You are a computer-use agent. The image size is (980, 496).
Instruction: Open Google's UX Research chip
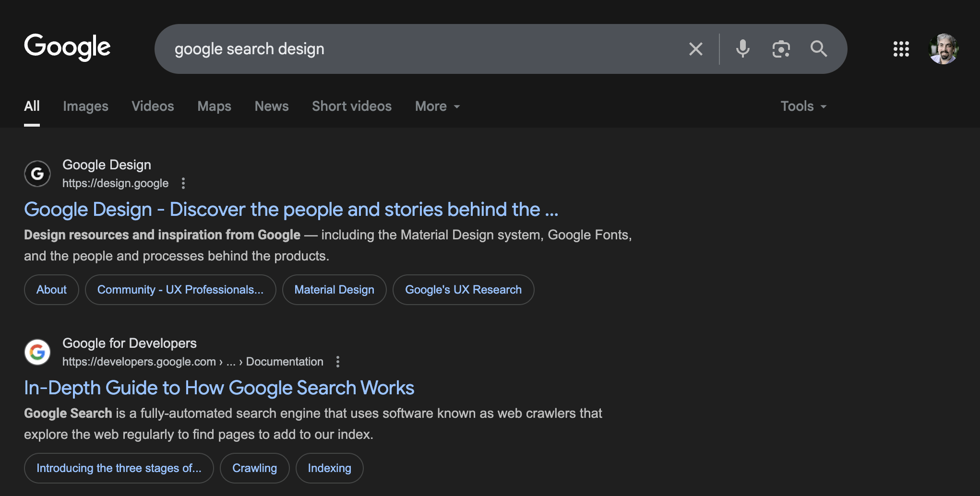[x=463, y=290]
